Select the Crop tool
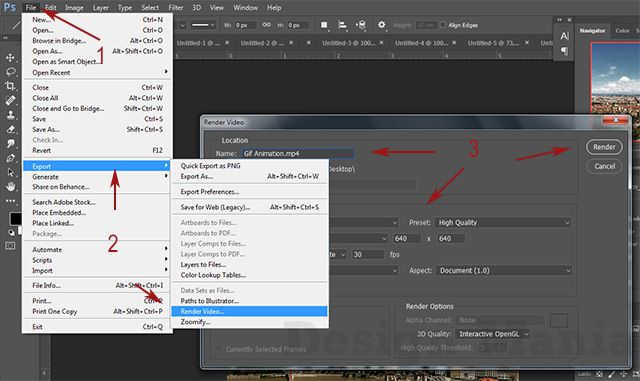640x381 pixels. (10, 86)
